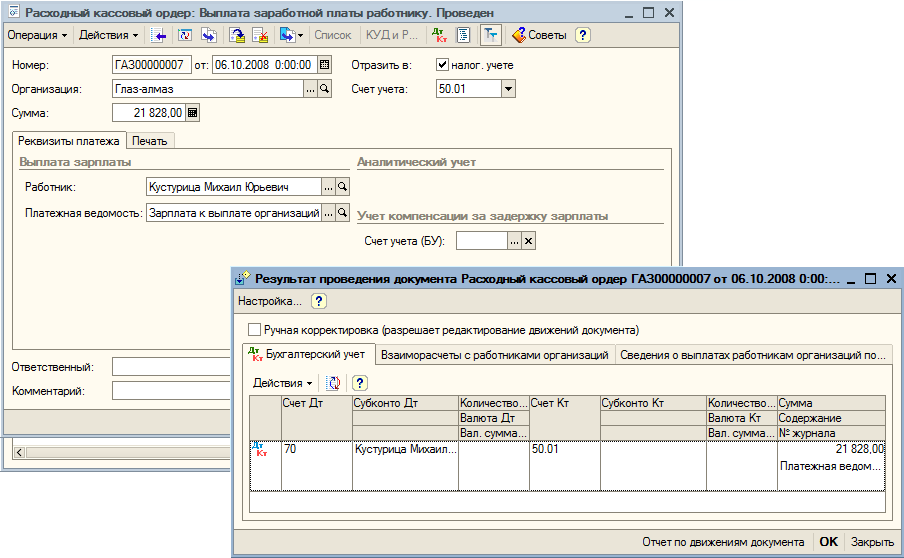Toggle the налог. учете checkbox
The image size is (904, 558).
[x=442, y=65]
